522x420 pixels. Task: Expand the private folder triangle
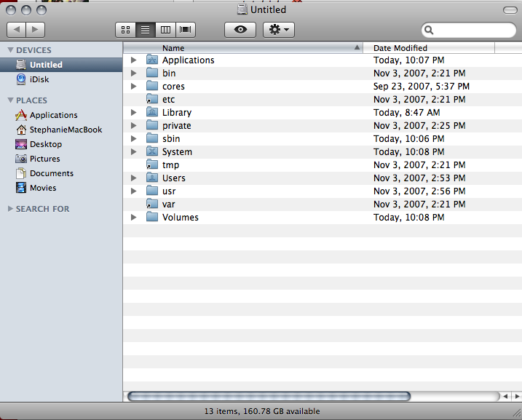[133, 125]
